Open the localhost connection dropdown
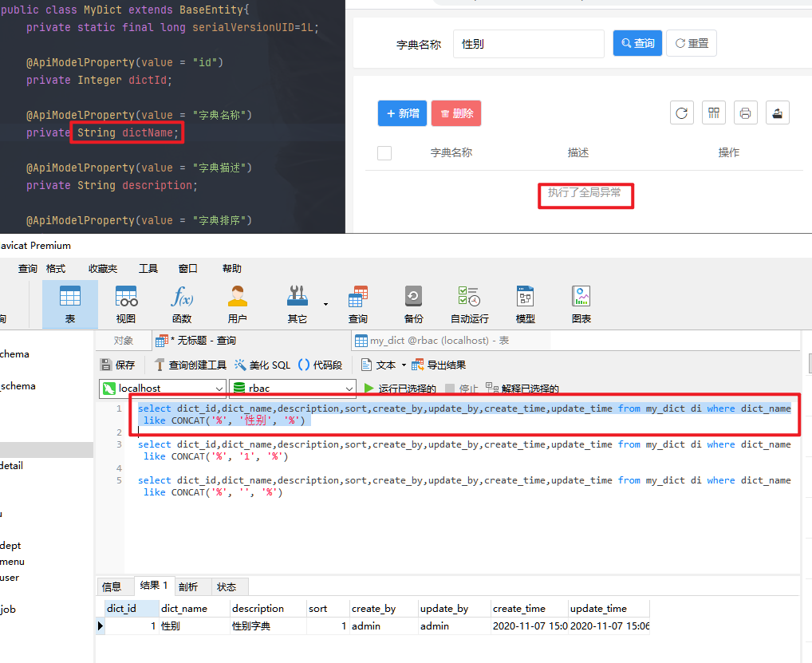Screen dimensions: 812x663 coord(163,388)
